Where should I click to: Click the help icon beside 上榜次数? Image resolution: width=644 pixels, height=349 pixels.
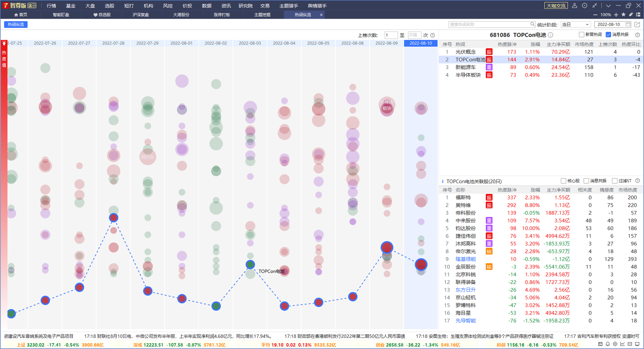pos(432,35)
